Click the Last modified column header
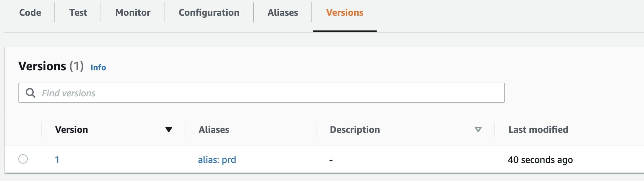This screenshot has width=644, height=181. coord(538,129)
